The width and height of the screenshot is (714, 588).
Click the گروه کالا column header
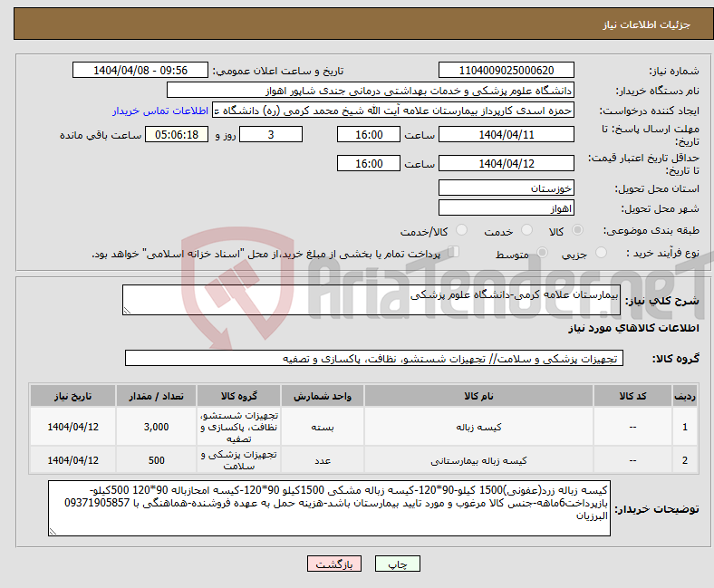point(238,395)
